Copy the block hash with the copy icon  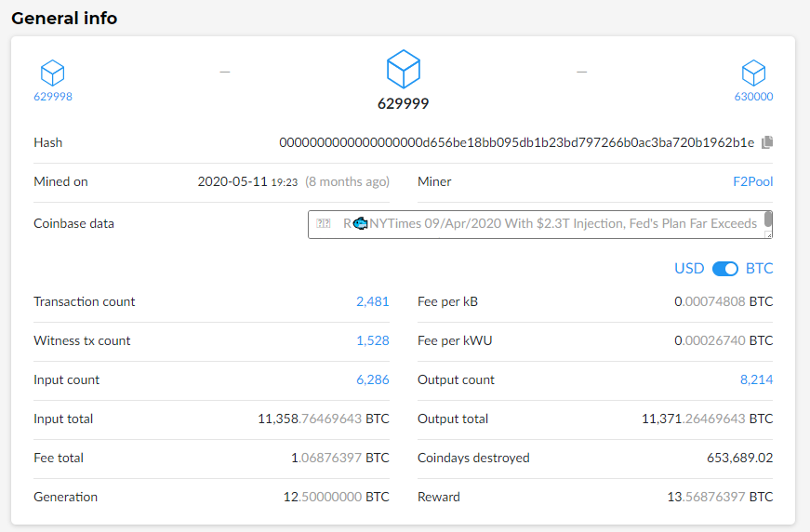pyautogui.click(x=767, y=142)
